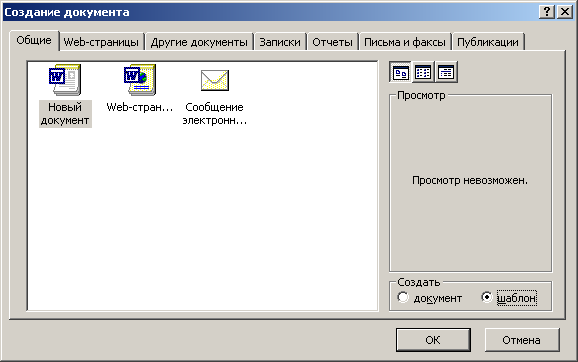
Task: Switch to details table view
Action: [x=446, y=72]
